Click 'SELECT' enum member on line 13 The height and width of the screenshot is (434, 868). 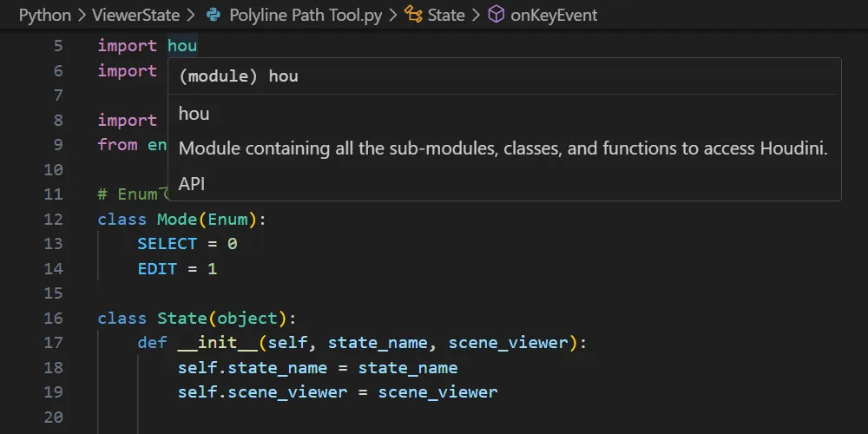pos(168,244)
